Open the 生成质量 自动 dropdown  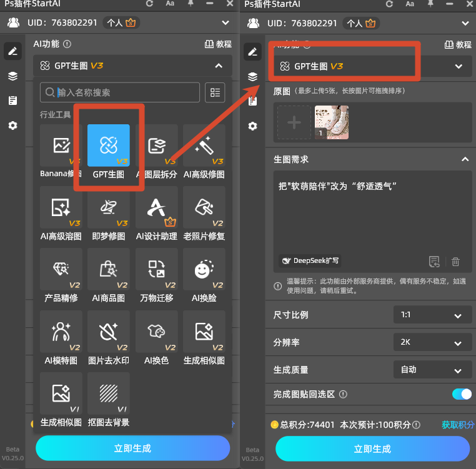(433, 370)
